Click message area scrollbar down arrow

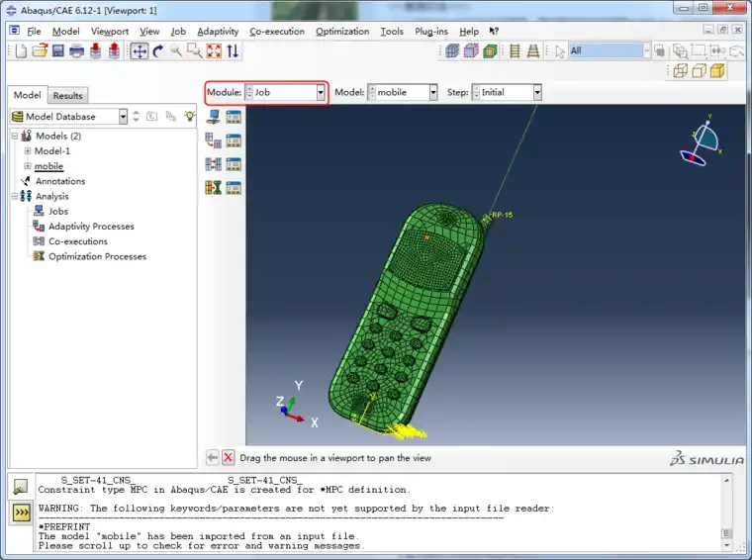point(727,545)
